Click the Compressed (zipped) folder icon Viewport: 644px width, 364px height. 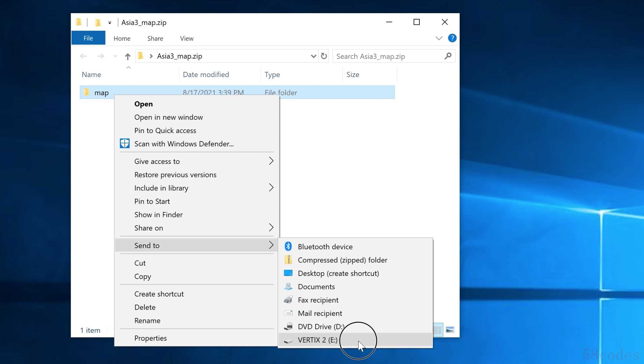click(x=288, y=260)
